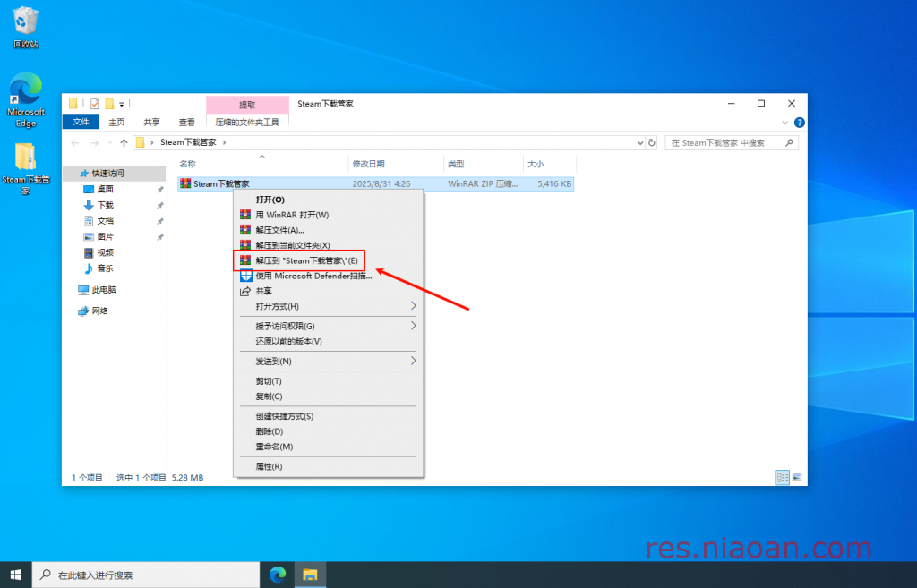Click File Explorer taskbar icon
917x588 pixels.
pyautogui.click(x=310, y=575)
